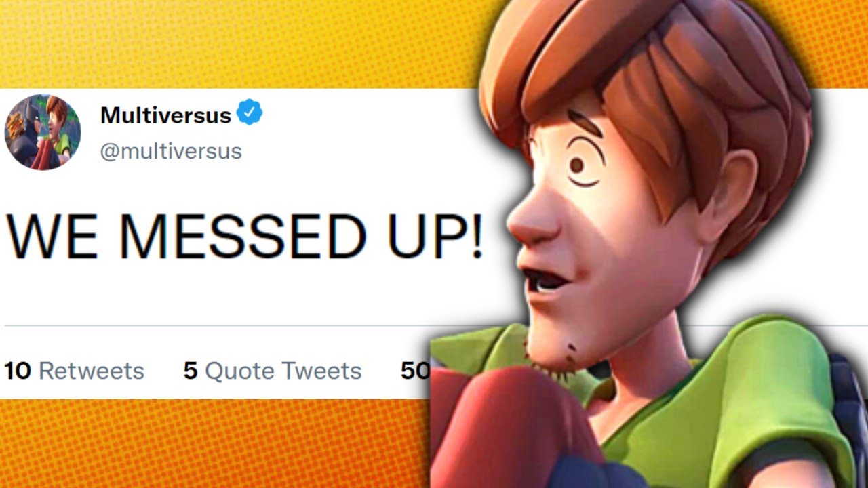Open the @multiversus handle link
Viewport: 868px width, 488px height.
(171, 151)
